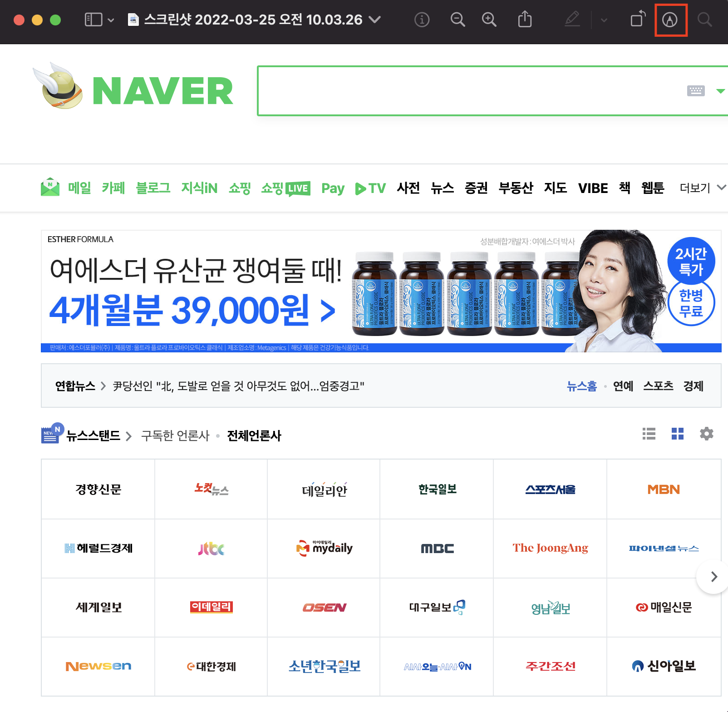Open the Newsen publisher logo
Image resolution: width=728 pixels, height=712 pixels.
tap(98, 667)
